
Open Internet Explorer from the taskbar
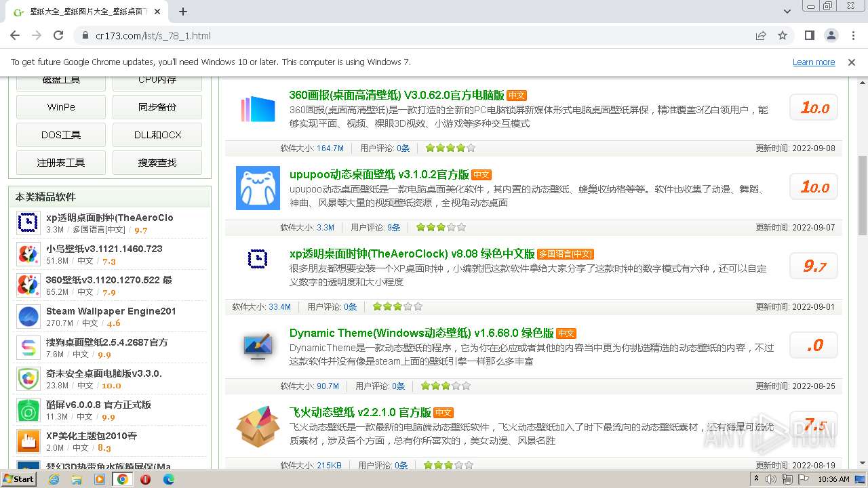(x=54, y=479)
